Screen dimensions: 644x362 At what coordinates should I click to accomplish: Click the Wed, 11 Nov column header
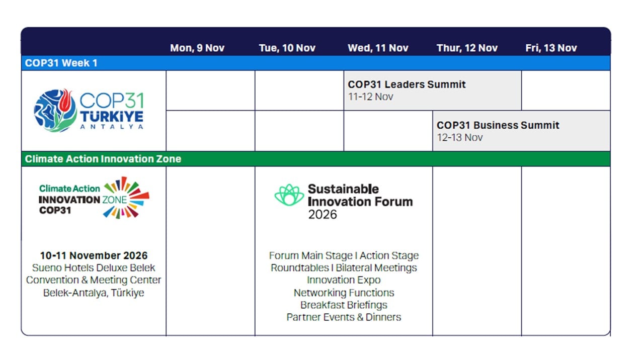378,48
